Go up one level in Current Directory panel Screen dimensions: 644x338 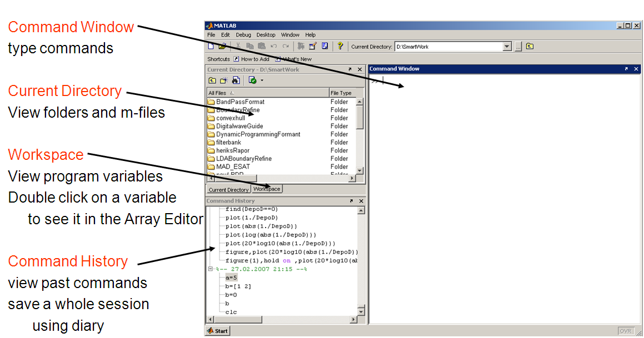(212, 80)
